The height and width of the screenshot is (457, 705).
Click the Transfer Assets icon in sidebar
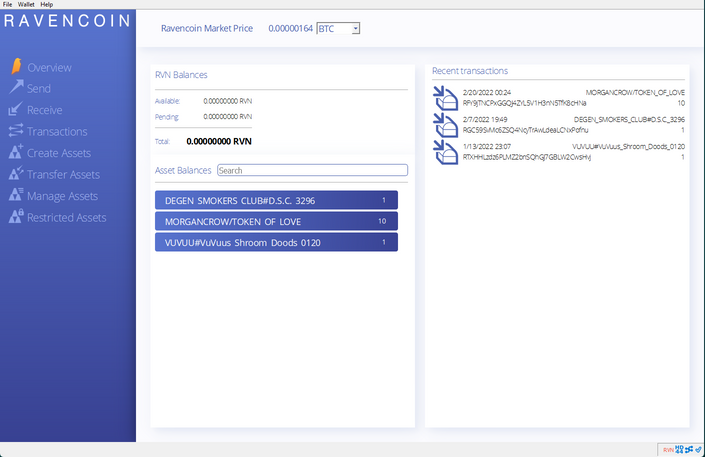tap(16, 173)
